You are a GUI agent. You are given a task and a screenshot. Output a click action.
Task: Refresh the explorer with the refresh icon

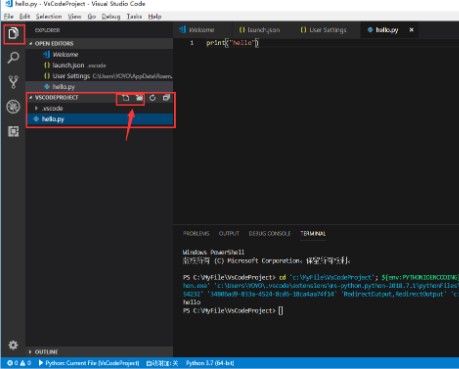152,98
